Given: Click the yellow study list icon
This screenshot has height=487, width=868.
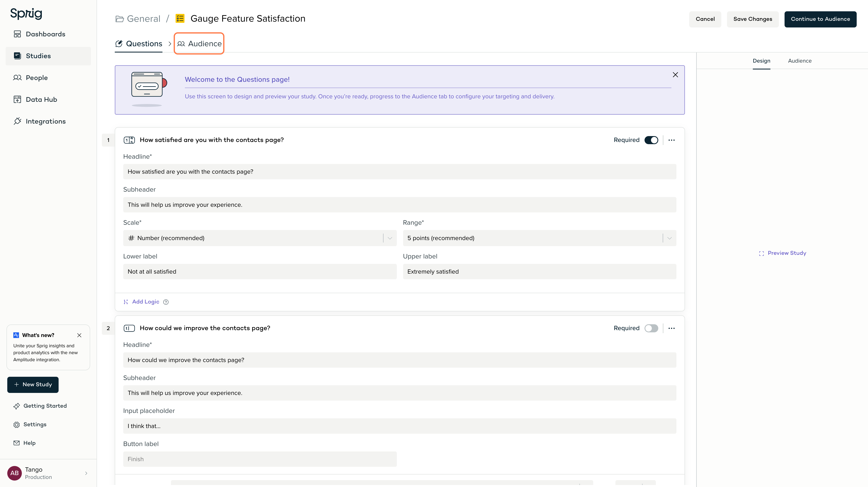Looking at the screenshot, I should 180,19.
